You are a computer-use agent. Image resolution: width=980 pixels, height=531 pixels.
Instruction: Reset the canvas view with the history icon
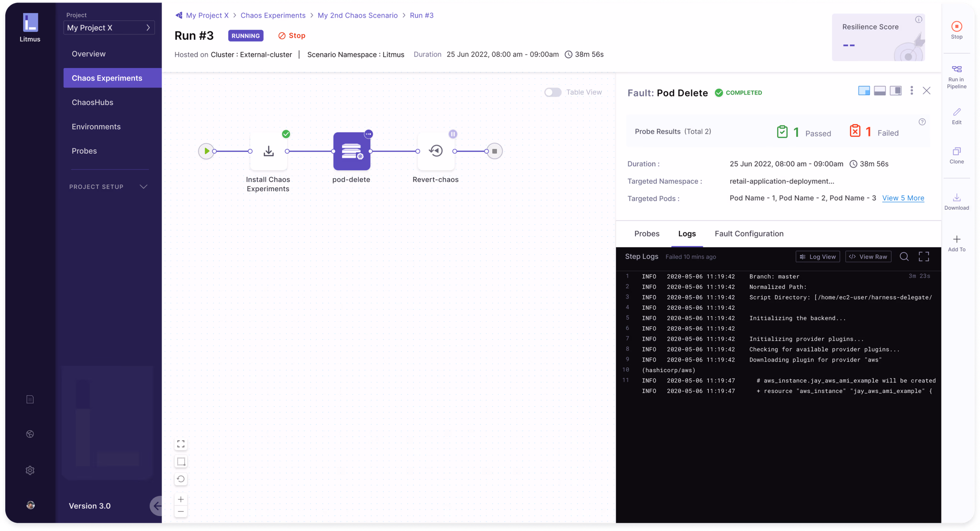coord(181,479)
